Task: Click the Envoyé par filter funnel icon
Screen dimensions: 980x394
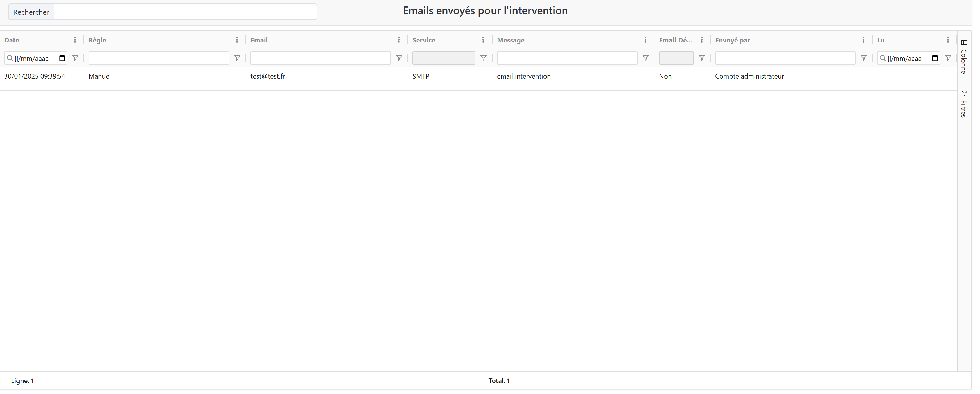Action: (864, 58)
